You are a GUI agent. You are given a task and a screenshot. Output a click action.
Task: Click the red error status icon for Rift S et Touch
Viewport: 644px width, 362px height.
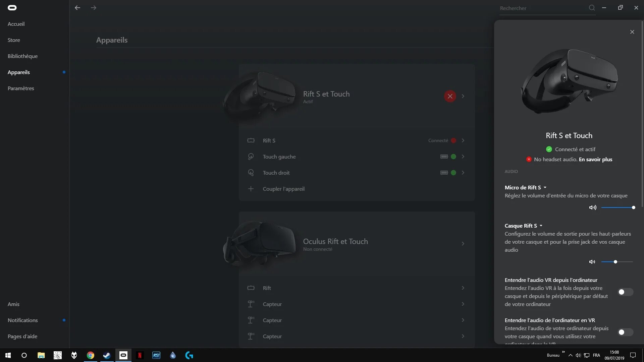(450, 96)
